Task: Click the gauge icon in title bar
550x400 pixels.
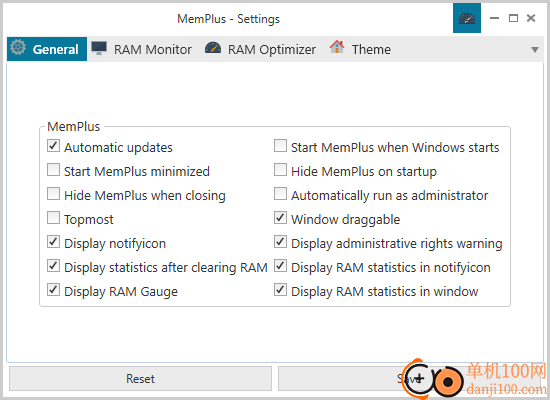Action: pos(467,18)
